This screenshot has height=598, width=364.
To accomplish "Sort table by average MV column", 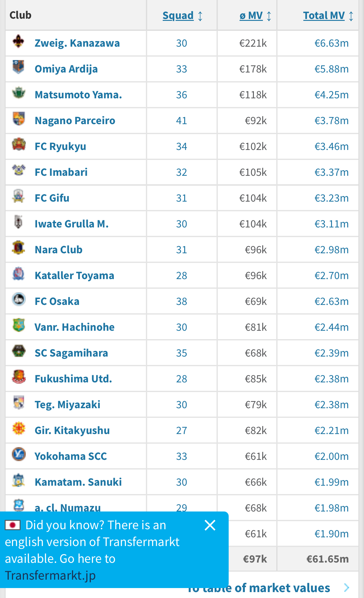I will [x=255, y=15].
